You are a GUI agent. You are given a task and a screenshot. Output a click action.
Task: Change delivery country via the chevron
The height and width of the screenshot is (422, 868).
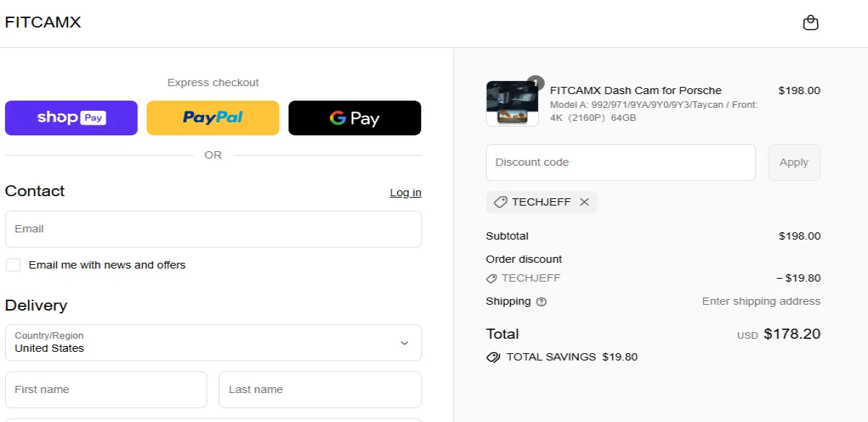[x=404, y=342]
